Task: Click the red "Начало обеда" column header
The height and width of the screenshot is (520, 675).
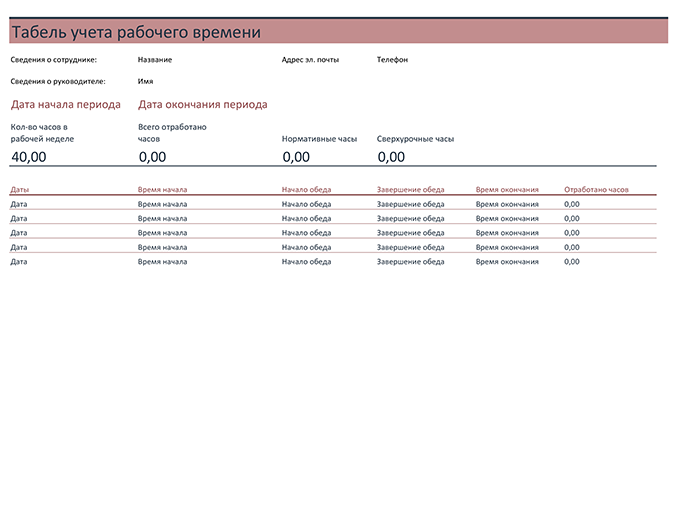Action: 307,189
